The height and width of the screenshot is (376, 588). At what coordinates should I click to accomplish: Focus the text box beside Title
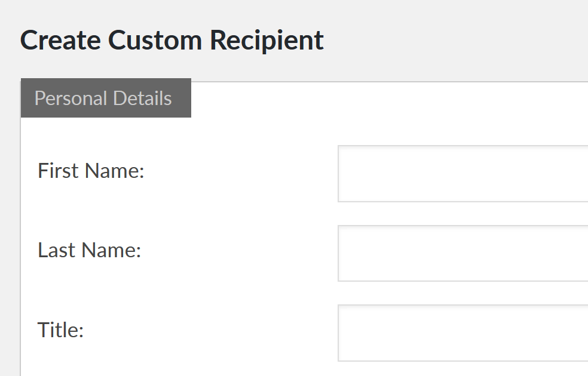pyautogui.click(x=463, y=332)
